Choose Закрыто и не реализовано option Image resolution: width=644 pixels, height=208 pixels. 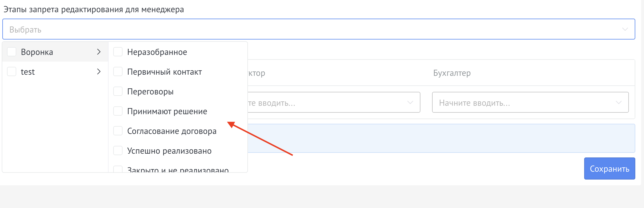click(178, 170)
